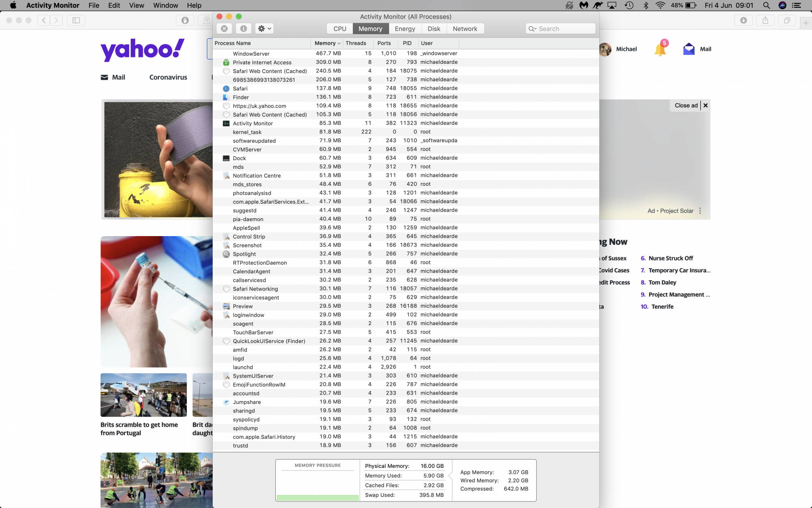The width and height of the screenshot is (812, 508).
Task: Open the Help menu
Action: [x=194, y=5]
